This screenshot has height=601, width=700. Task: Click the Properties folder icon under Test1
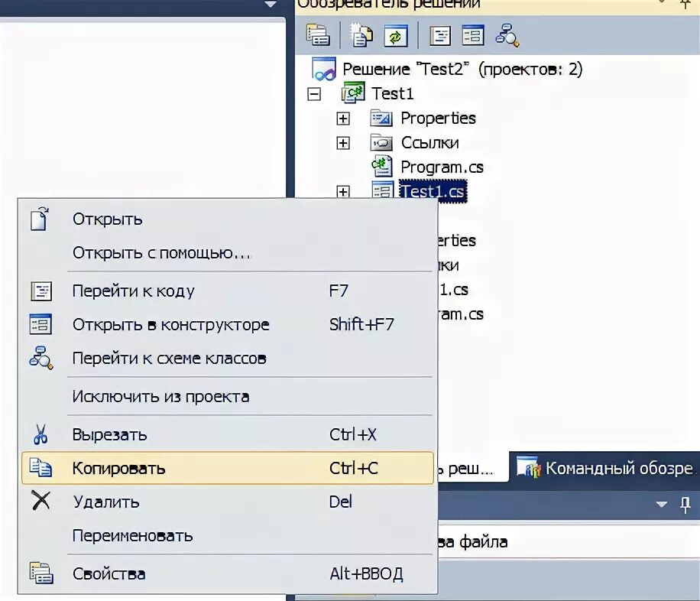click(x=381, y=118)
